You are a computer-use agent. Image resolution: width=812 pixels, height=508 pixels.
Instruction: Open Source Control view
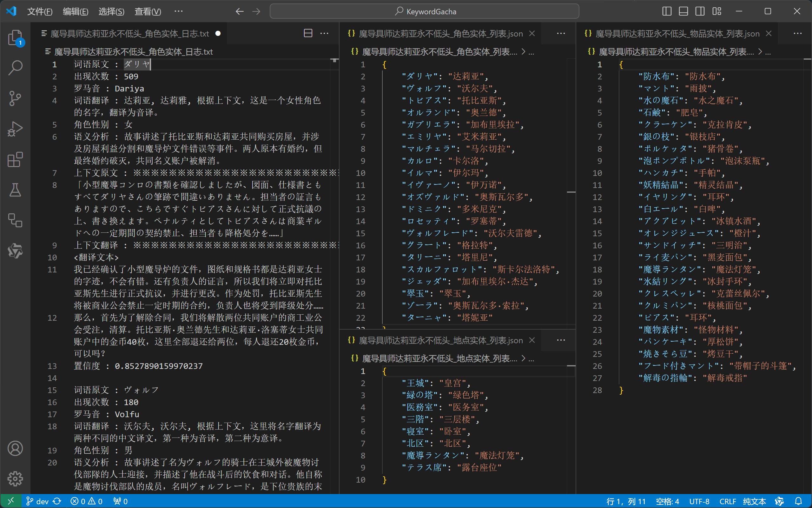pos(15,98)
